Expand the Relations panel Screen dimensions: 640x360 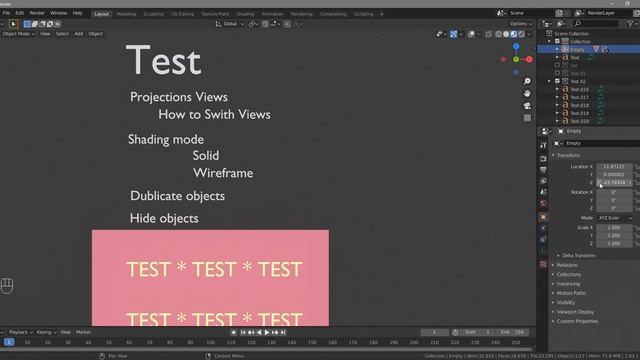(x=567, y=265)
